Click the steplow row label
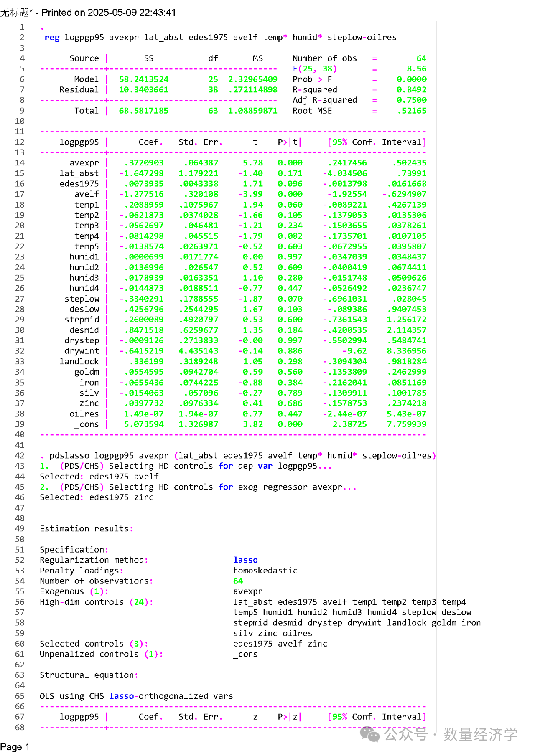 pos(82,299)
